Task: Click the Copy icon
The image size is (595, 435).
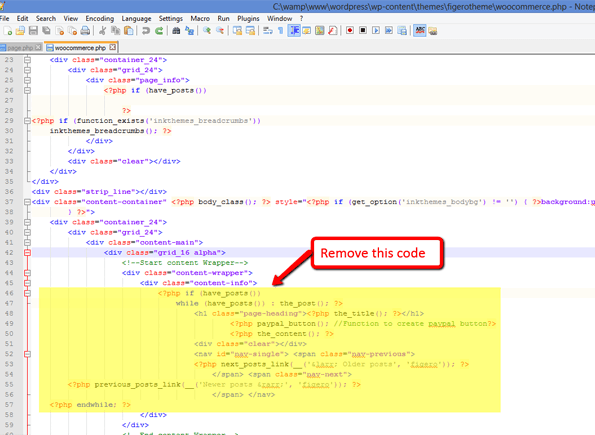Action: [x=115, y=31]
